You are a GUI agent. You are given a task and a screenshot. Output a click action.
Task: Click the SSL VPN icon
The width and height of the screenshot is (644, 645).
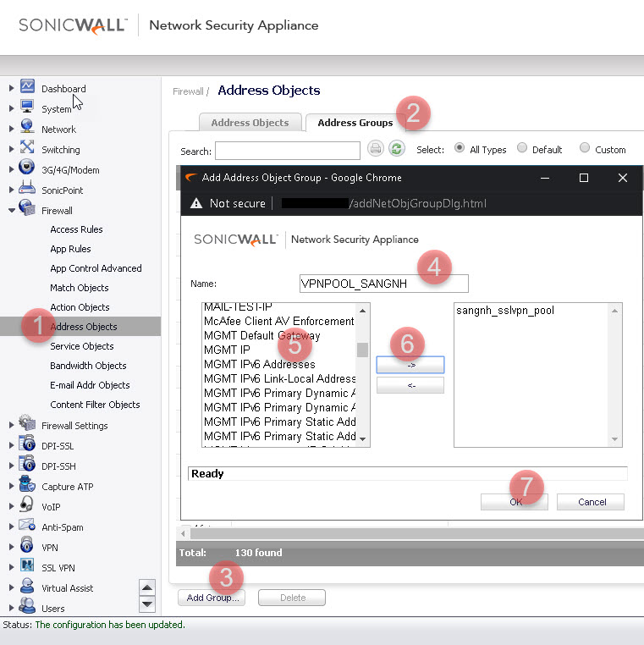click(27, 565)
